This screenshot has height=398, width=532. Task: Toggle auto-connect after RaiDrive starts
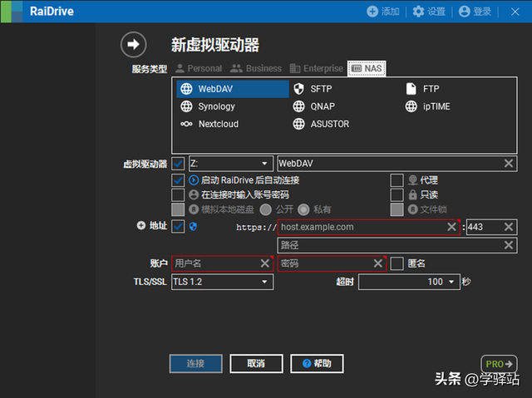coord(178,180)
